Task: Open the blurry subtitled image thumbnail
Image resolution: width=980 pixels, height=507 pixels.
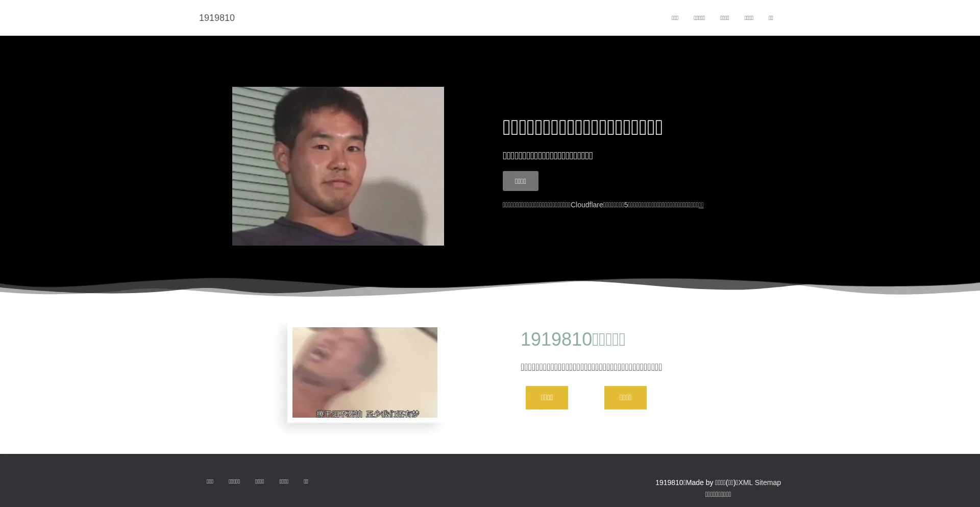Action: click(364, 372)
